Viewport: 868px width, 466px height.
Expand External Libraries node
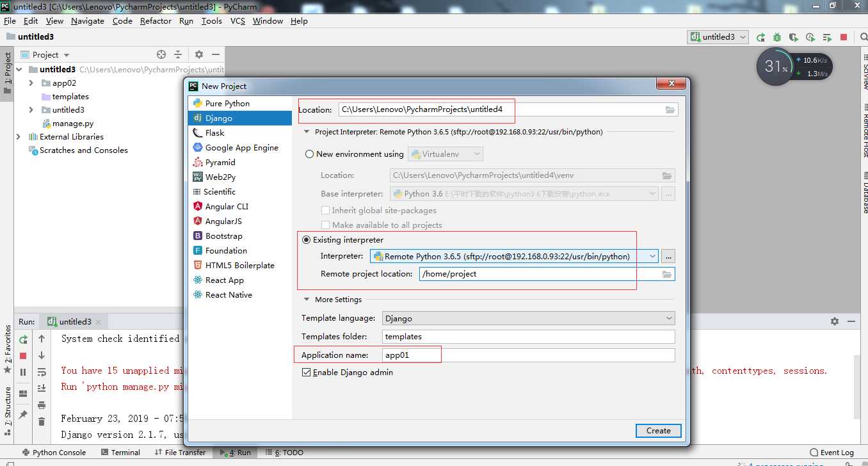pyautogui.click(x=18, y=136)
